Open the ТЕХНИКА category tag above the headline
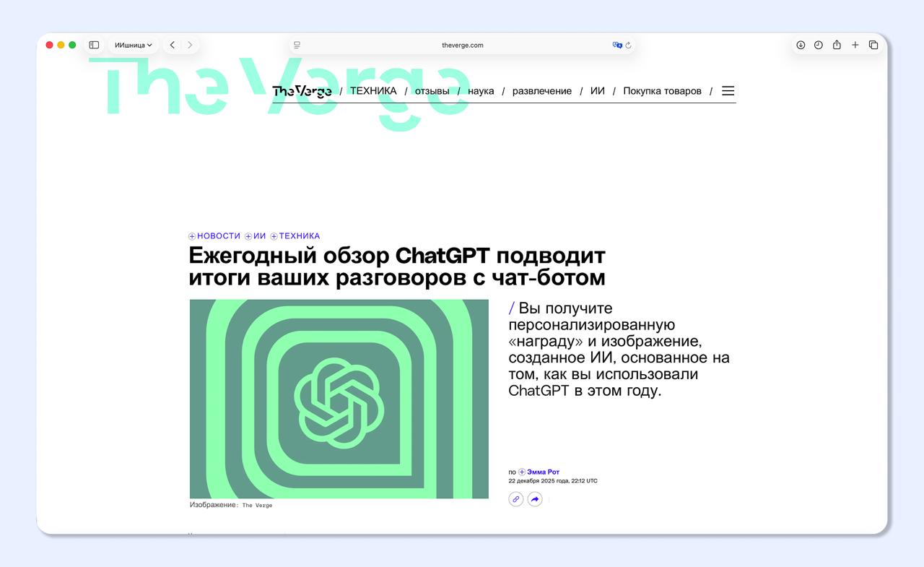 point(300,236)
